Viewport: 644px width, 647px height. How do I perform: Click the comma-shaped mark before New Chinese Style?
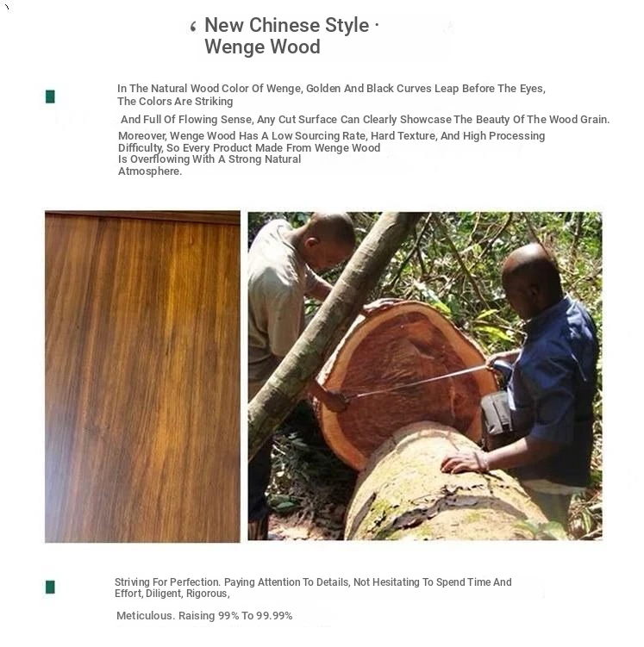[193, 27]
